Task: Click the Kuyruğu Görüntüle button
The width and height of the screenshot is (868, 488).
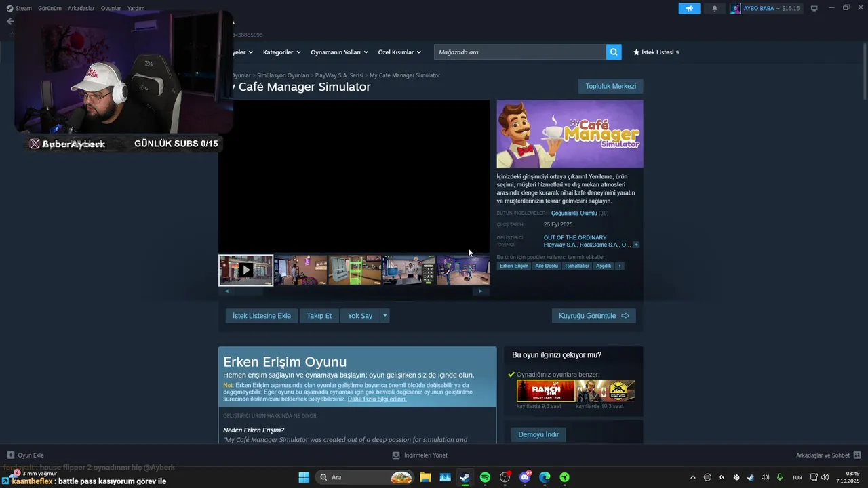Action: 593,316
